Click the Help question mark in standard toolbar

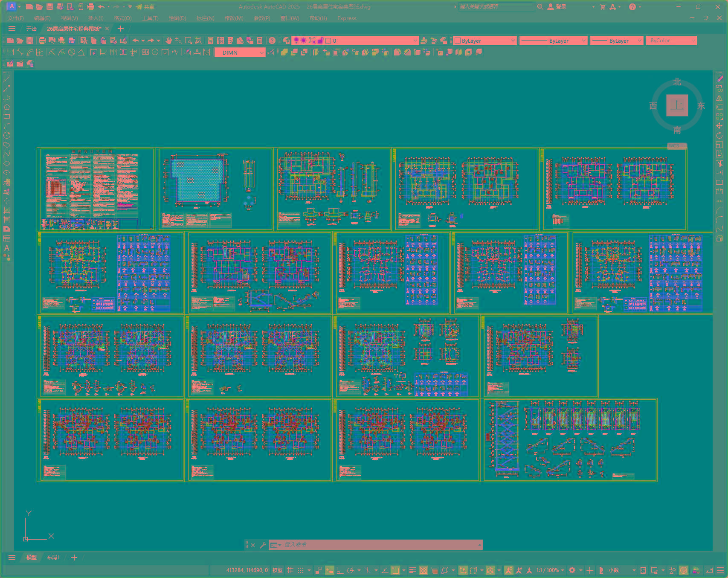coord(272,41)
